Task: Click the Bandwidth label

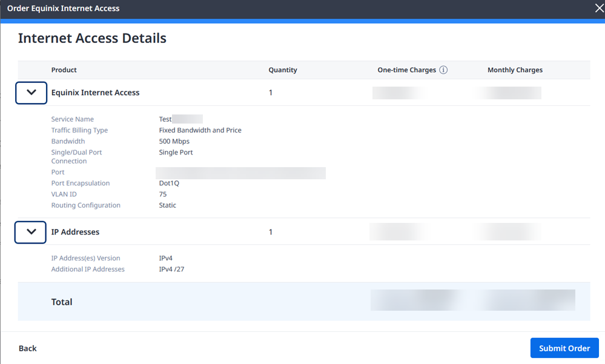Action: tap(68, 141)
